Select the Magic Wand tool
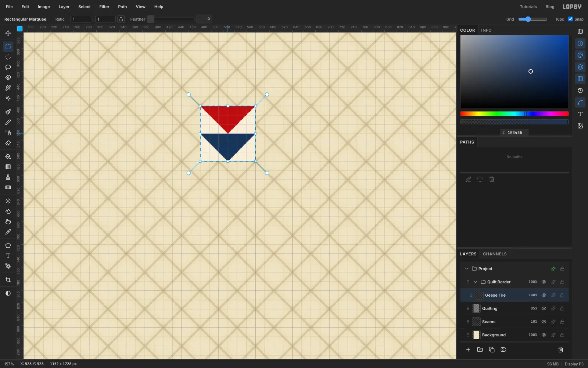This screenshot has width=588, height=368. coord(8,88)
